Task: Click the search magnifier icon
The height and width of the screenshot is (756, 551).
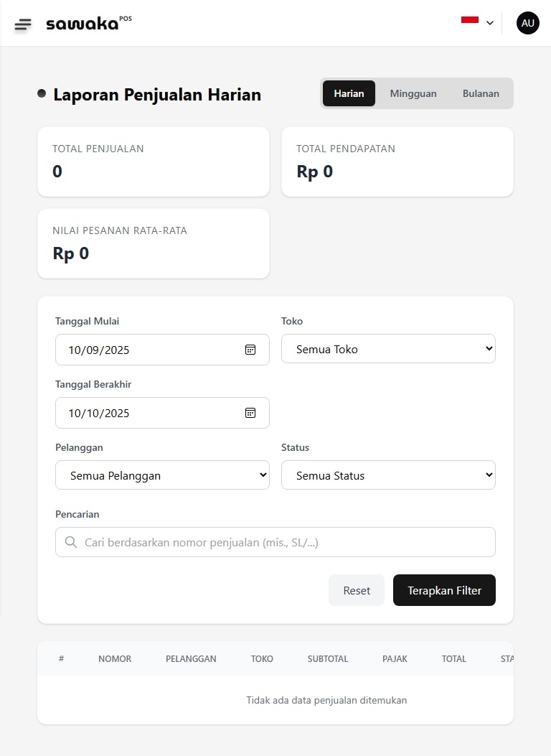Action: point(71,543)
